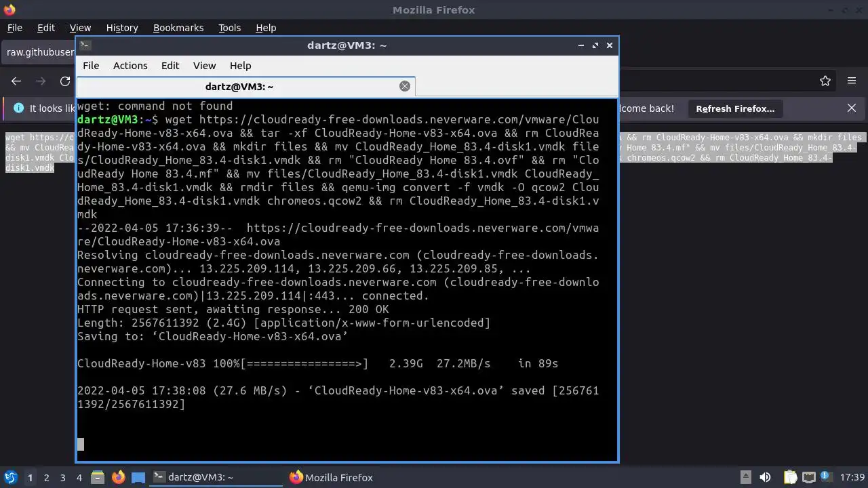Dismiss the Firefox notification bar
This screenshot has height=488, width=868.
[x=852, y=108]
